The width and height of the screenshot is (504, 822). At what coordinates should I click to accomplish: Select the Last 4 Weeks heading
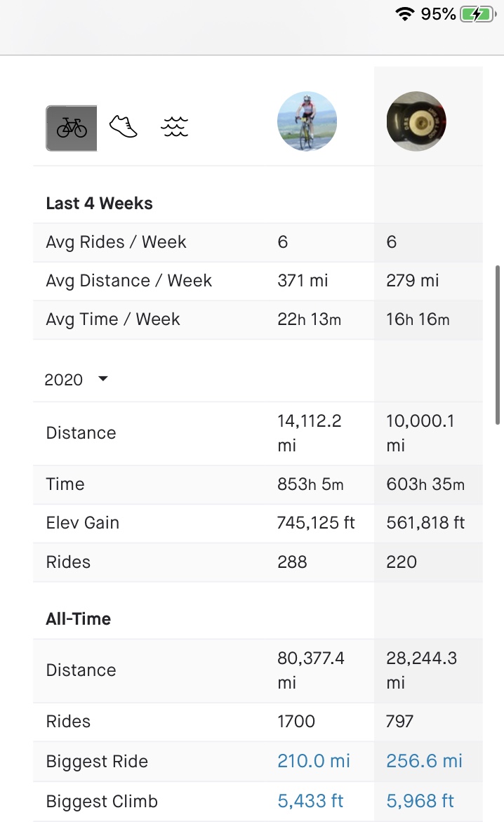click(99, 204)
